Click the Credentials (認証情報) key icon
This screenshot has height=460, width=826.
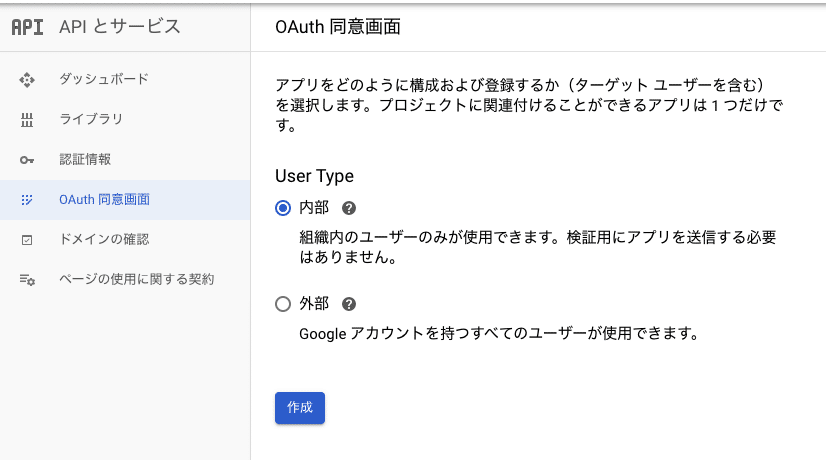pyautogui.click(x=28, y=160)
